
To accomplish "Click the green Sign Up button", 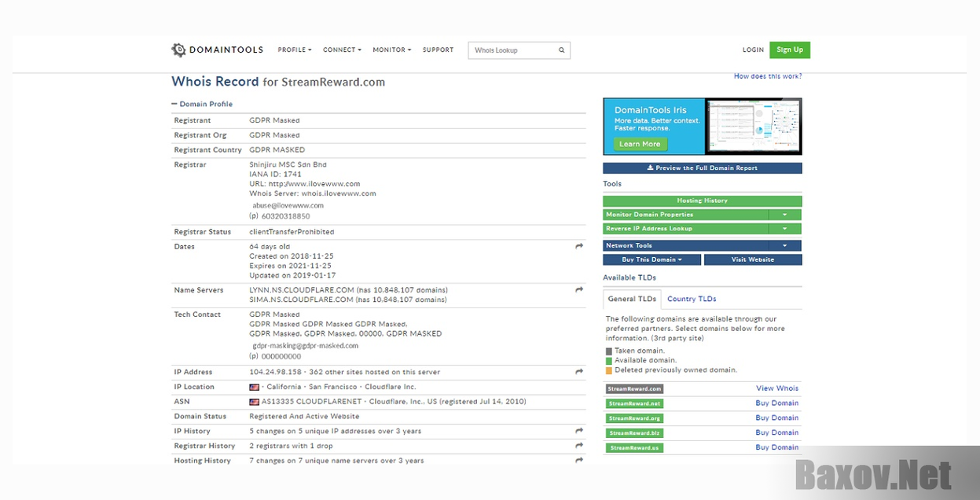I will pyautogui.click(x=790, y=50).
